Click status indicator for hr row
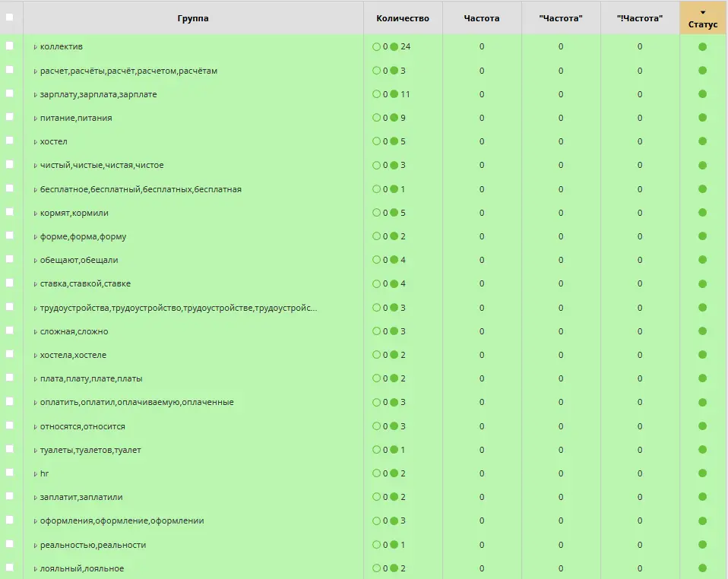The height and width of the screenshot is (579, 728). 702,473
